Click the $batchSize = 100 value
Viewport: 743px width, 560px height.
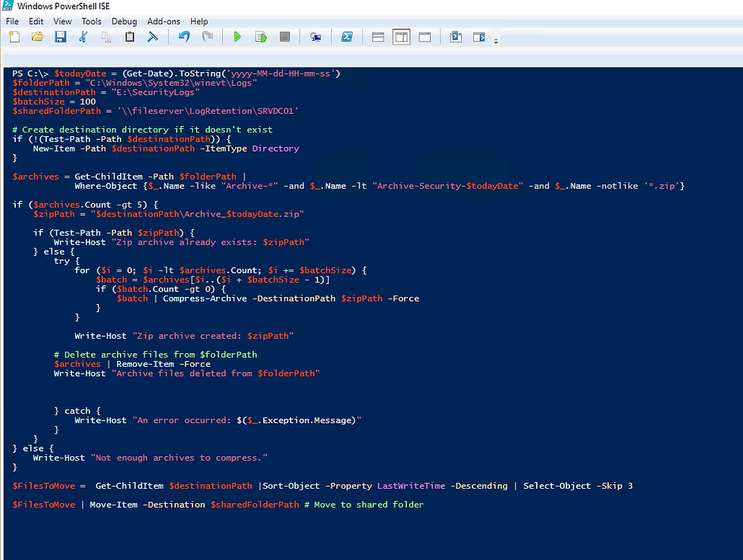click(x=88, y=102)
